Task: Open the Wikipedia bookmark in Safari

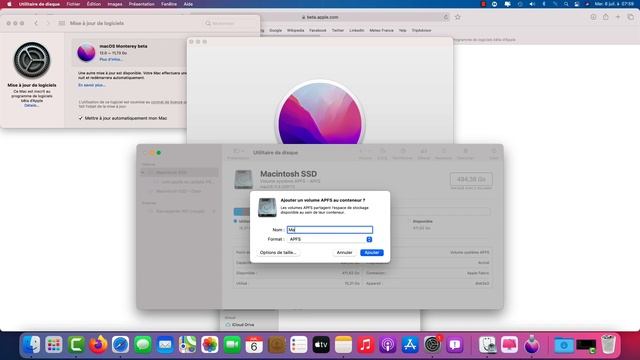Action: tap(295, 30)
